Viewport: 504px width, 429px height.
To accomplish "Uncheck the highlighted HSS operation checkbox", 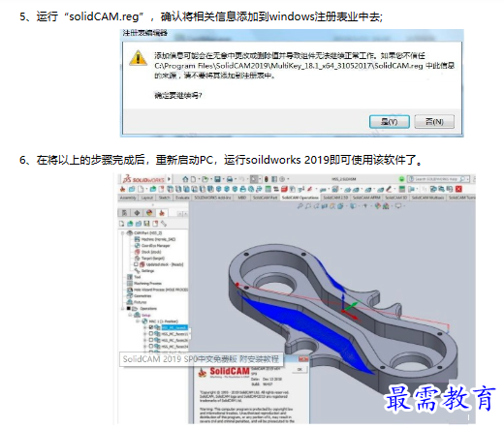I will point(151,327).
